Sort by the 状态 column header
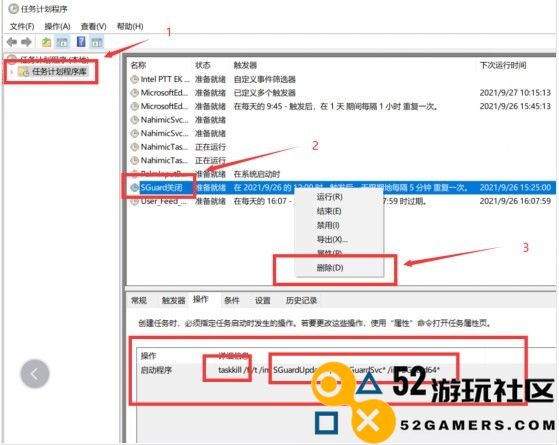Viewport: 559px width, 445px height. (203, 65)
